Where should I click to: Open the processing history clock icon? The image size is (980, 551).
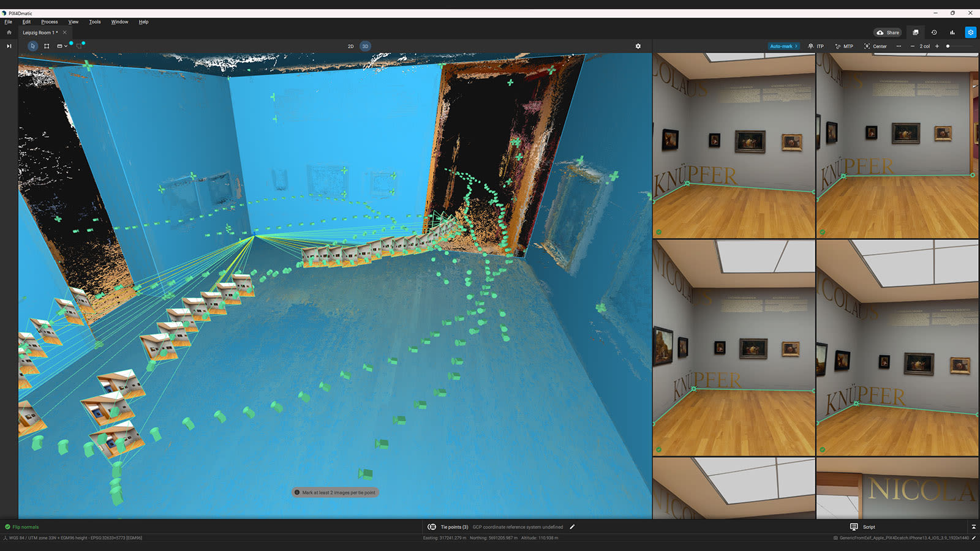coord(933,32)
